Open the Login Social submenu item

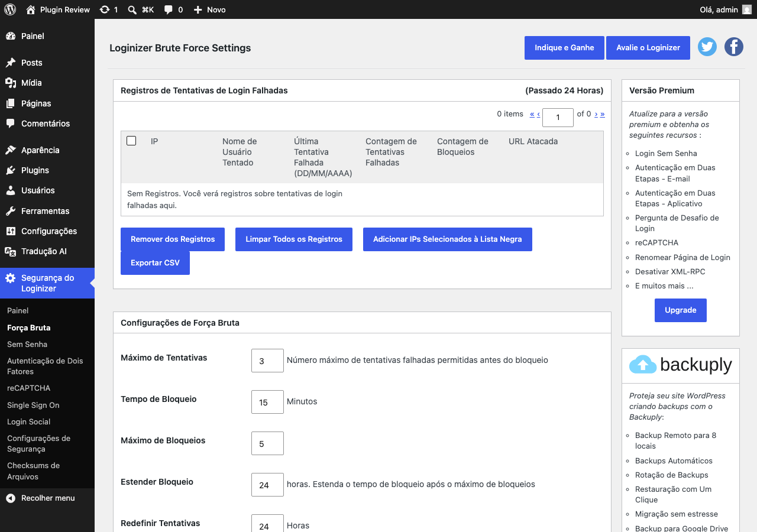coord(29,421)
